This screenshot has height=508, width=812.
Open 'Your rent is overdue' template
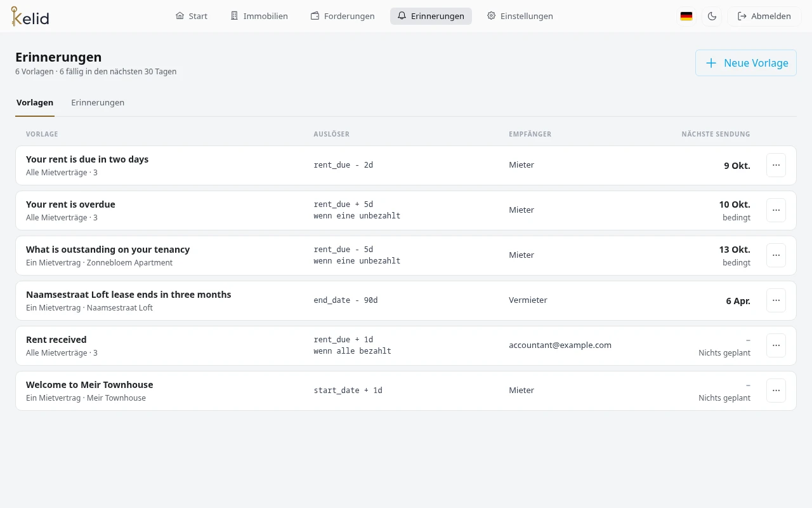(x=70, y=204)
